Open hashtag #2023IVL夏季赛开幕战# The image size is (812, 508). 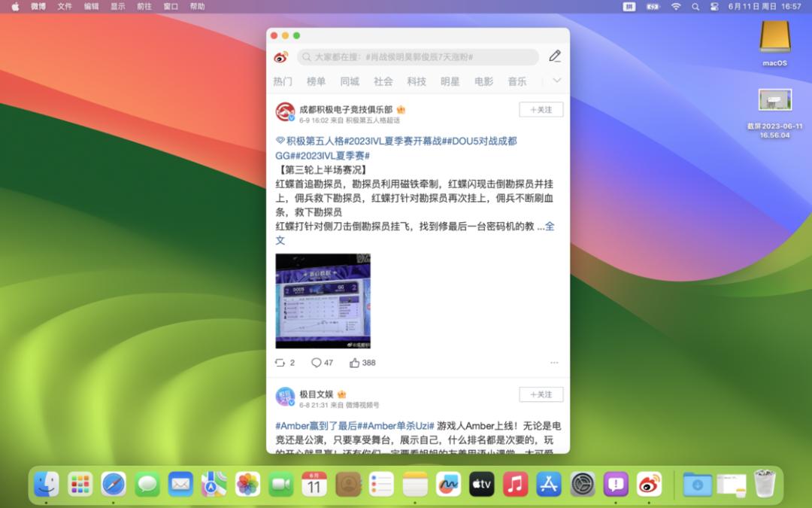coord(393,141)
